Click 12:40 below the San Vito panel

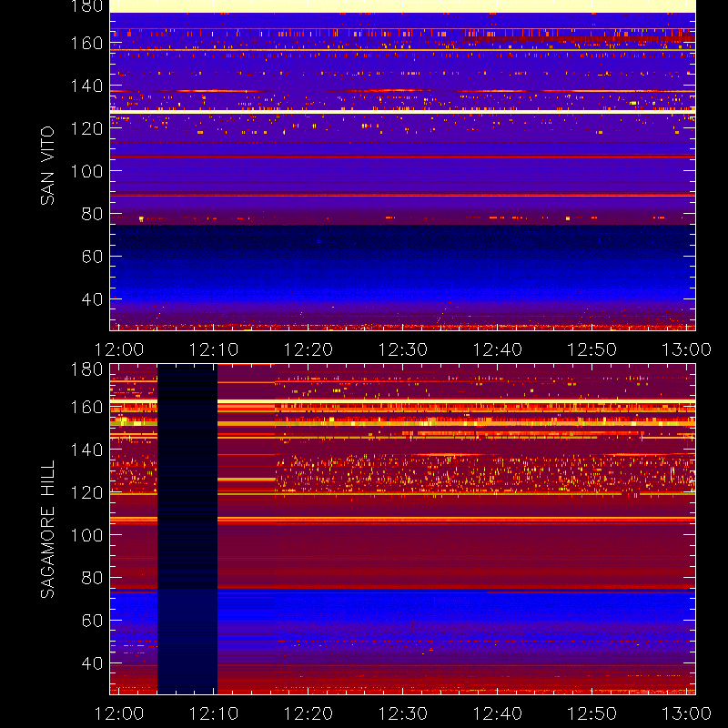pos(497,349)
